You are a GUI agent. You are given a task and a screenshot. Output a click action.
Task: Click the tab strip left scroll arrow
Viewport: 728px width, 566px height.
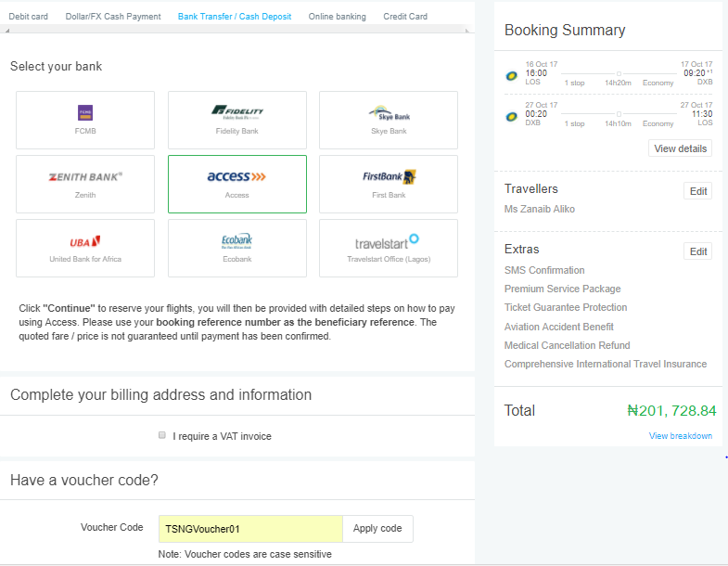click(x=7, y=31)
